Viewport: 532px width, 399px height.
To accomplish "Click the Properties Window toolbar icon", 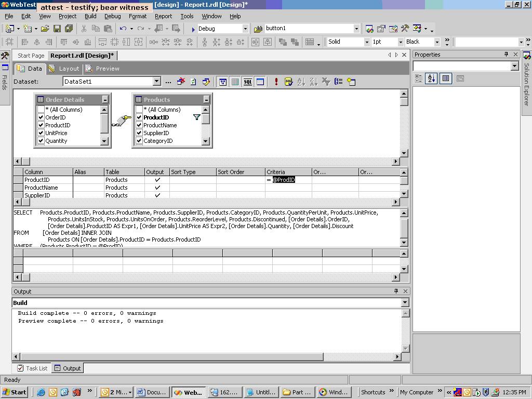I will pos(381,29).
